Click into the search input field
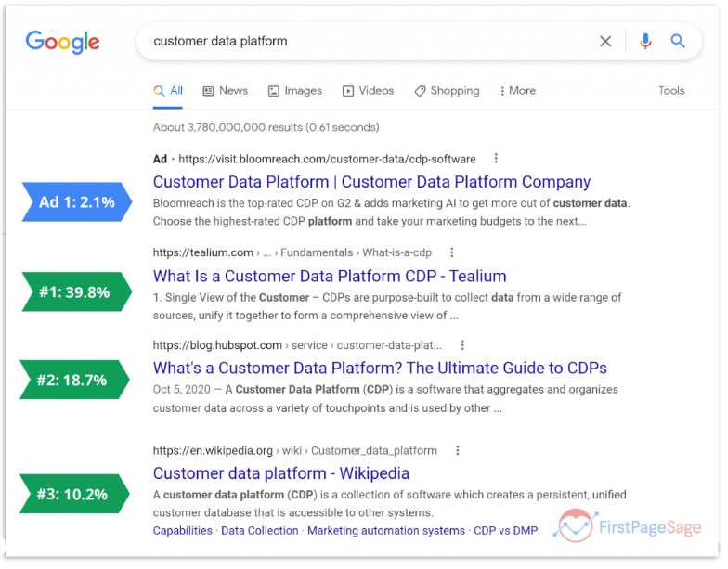This screenshot has height=569, width=728. [x=371, y=41]
